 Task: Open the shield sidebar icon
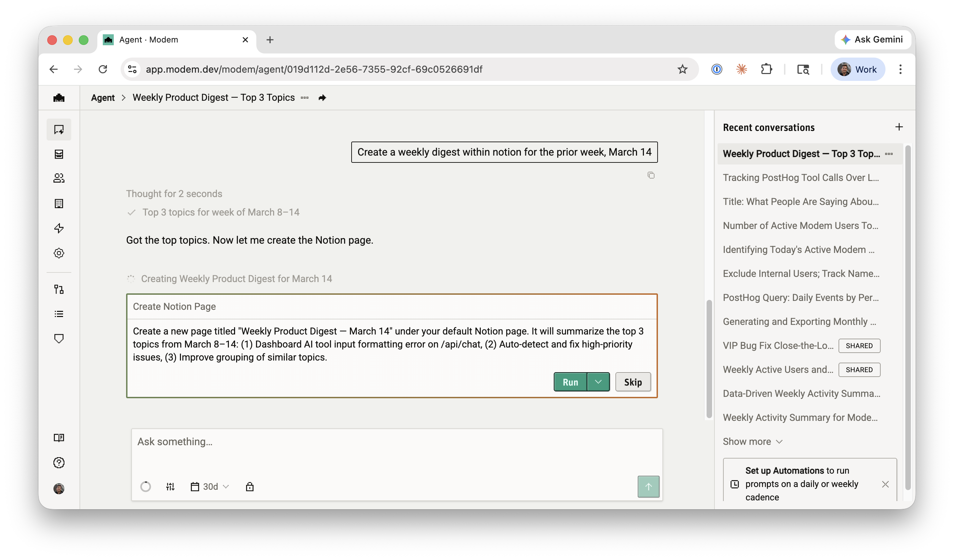tap(59, 339)
